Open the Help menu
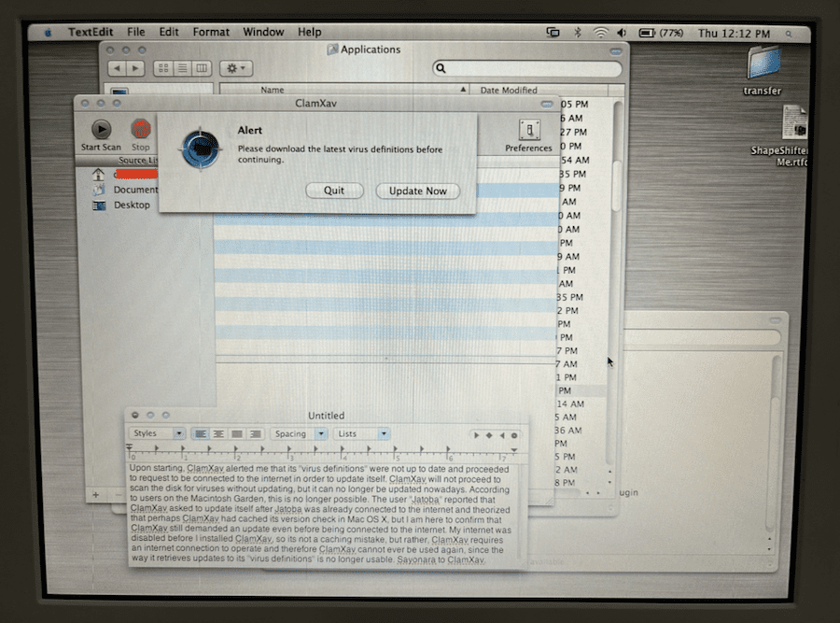This screenshot has height=623, width=840. (310, 32)
